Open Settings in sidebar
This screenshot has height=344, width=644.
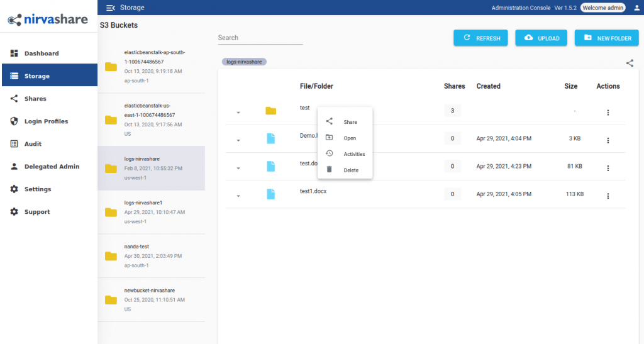(x=49, y=189)
